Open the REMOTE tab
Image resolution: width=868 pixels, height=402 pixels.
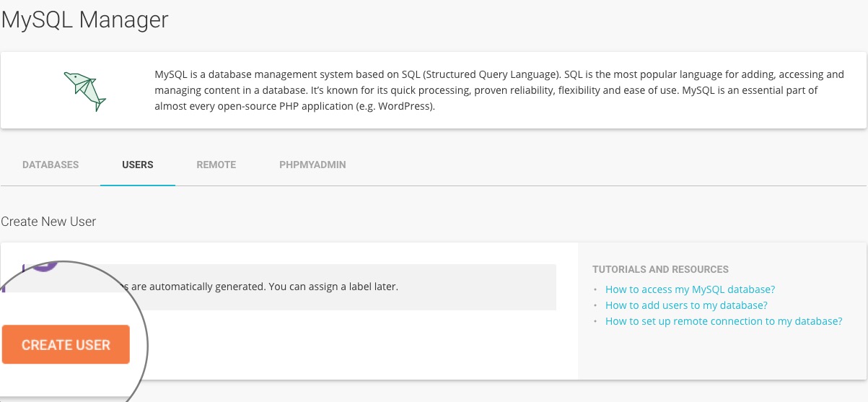(x=216, y=165)
